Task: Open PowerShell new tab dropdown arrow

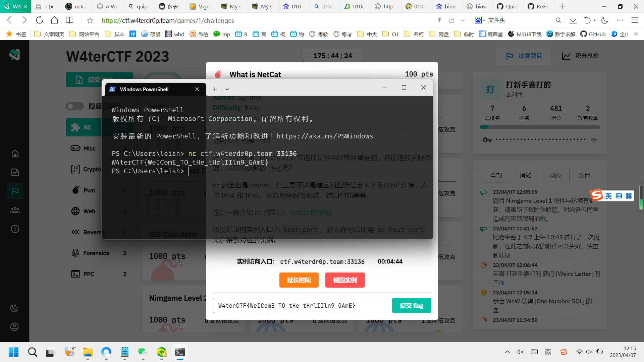Action: (x=227, y=89)
